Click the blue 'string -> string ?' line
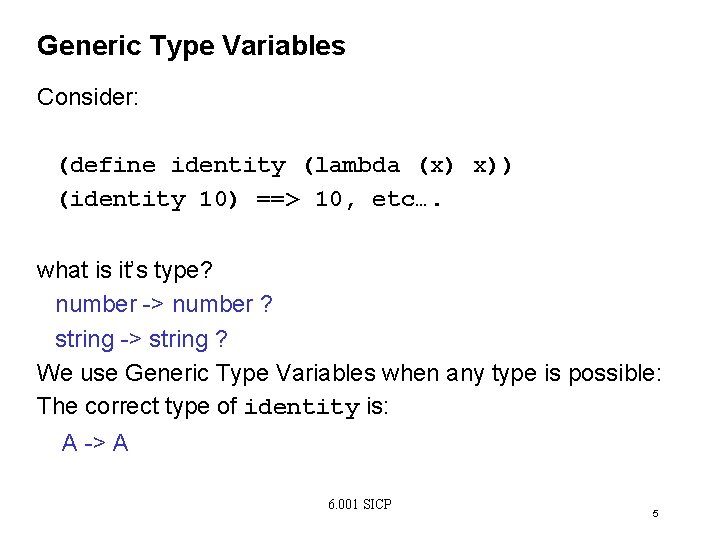The image size is (720, 540). pos(141,340)
